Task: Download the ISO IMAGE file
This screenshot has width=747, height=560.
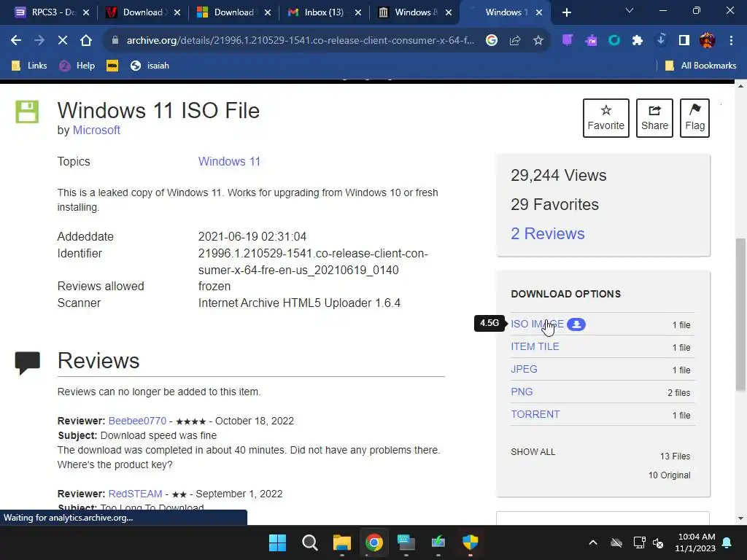Action: click(537, 324)
